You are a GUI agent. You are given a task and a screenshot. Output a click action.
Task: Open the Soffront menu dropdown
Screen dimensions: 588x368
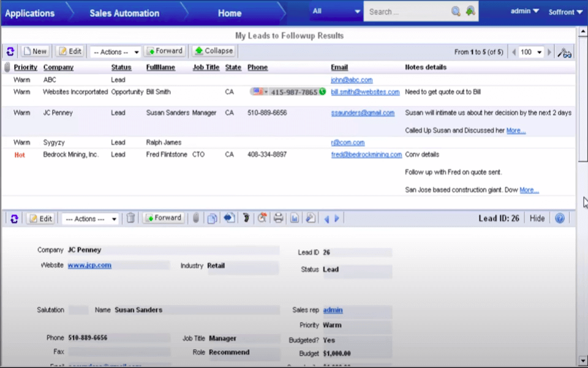(565, 12)
